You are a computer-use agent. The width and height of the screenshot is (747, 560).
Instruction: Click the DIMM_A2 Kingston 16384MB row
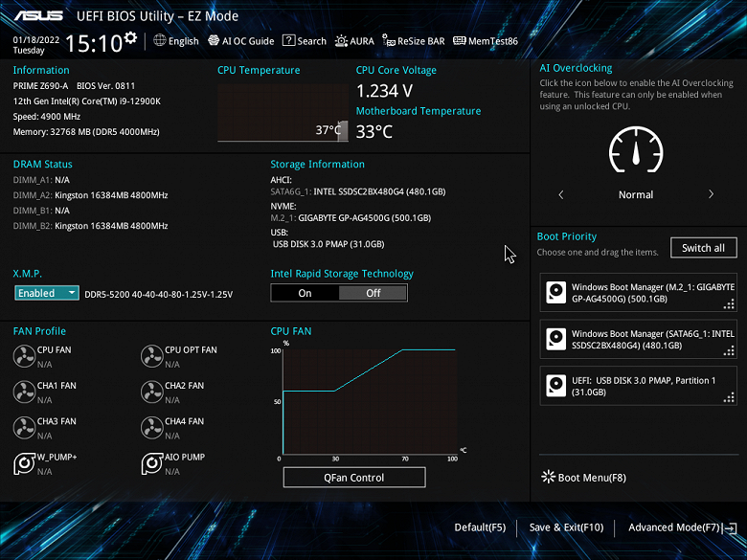91,195
